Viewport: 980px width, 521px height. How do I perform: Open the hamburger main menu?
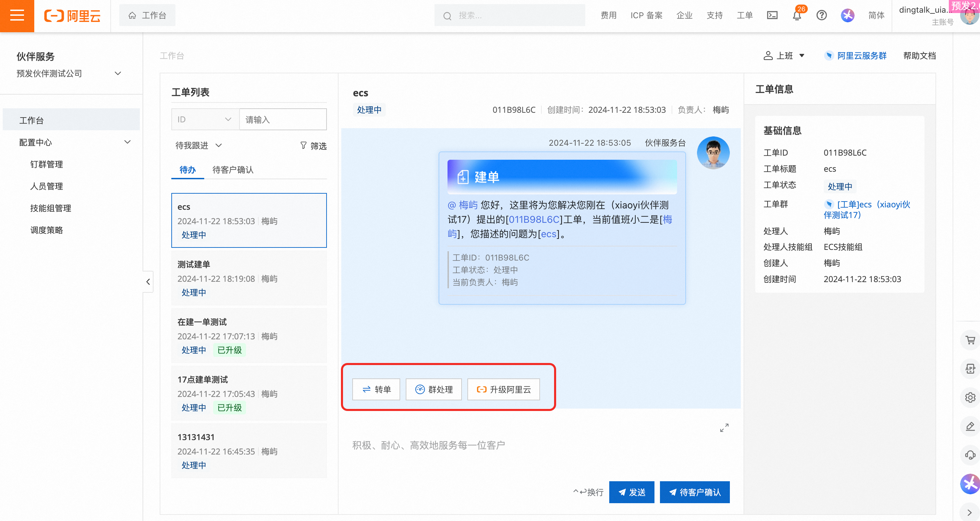coord(17,16)
